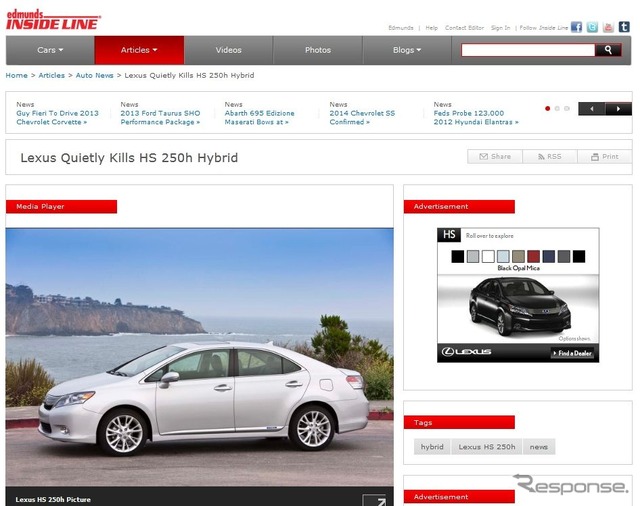
Task: Go to the Videos section
Action: coord(229,50)
